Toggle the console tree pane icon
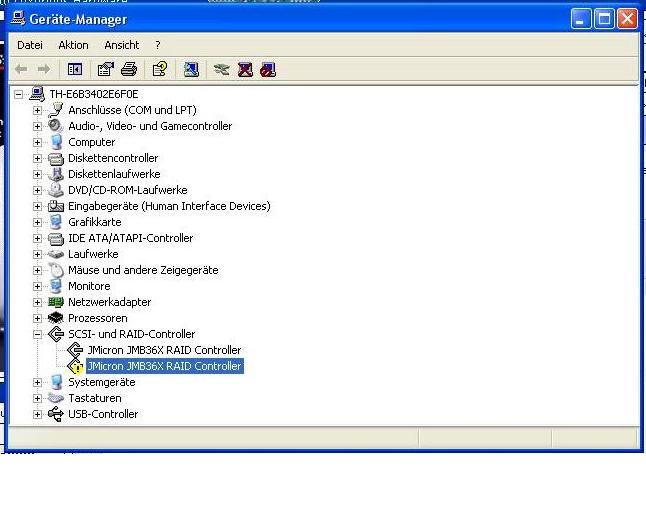Image resolution: width=646 pixels, height=512 pixels. pyautogui.click(x=75, y=69)
